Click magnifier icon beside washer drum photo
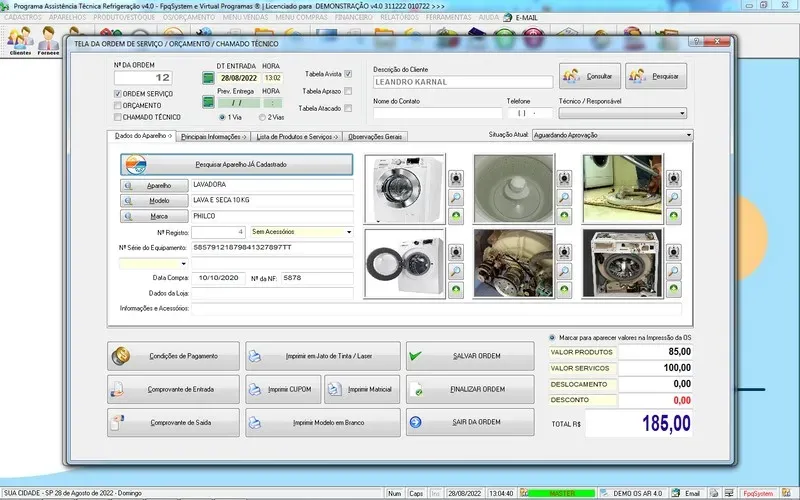 [564, 197]
